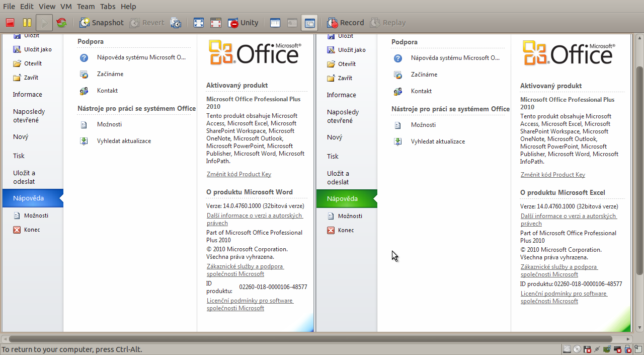Click Otevřít in the Excel window
The image size is (644, 355).
click(341, 64)
